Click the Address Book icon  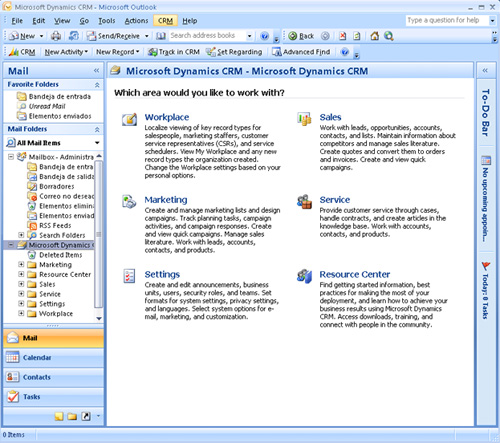161,36
